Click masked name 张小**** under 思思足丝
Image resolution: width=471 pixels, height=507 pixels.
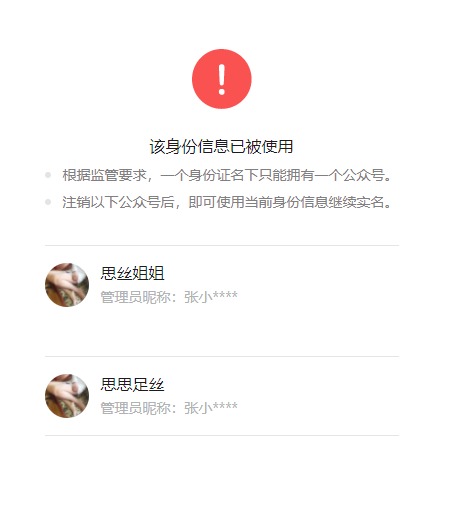click(x=211, y=408)
